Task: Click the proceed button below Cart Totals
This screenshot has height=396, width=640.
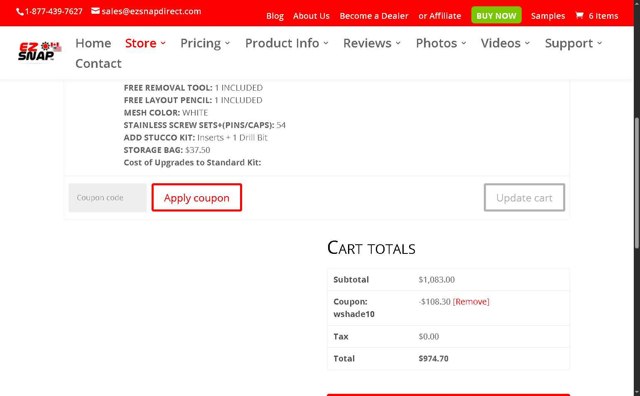Action: [x=448, y=395]
